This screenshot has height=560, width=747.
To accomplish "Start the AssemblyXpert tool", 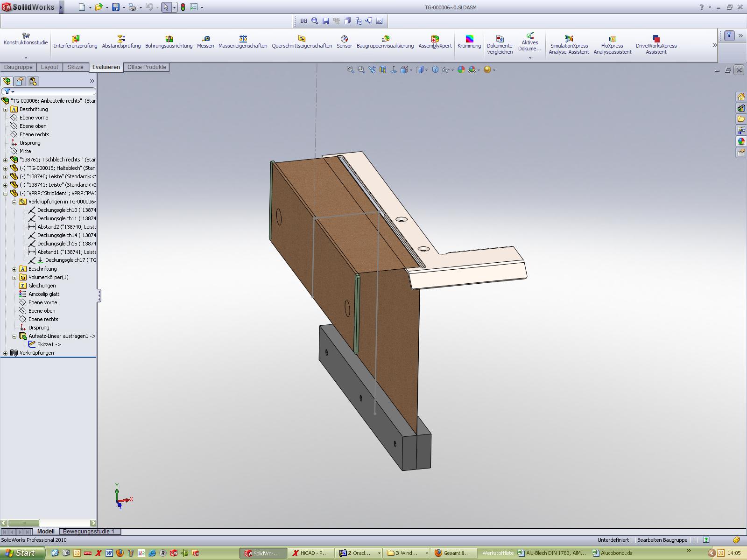I will [x=435, y=42].
